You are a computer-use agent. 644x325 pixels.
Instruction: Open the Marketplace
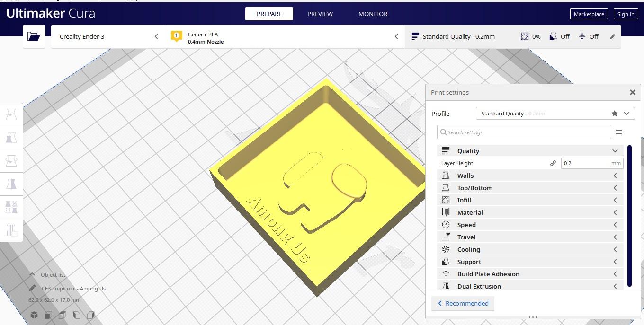(589, 14)
